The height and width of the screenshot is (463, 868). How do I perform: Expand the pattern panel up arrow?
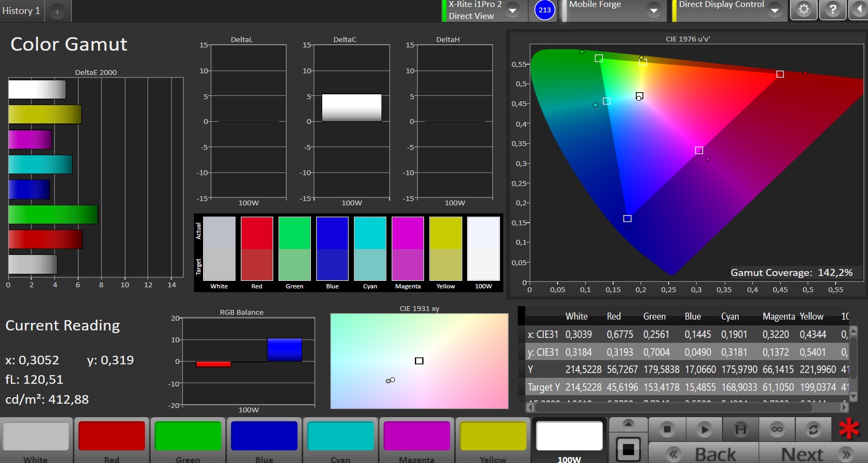coord(628,424)
